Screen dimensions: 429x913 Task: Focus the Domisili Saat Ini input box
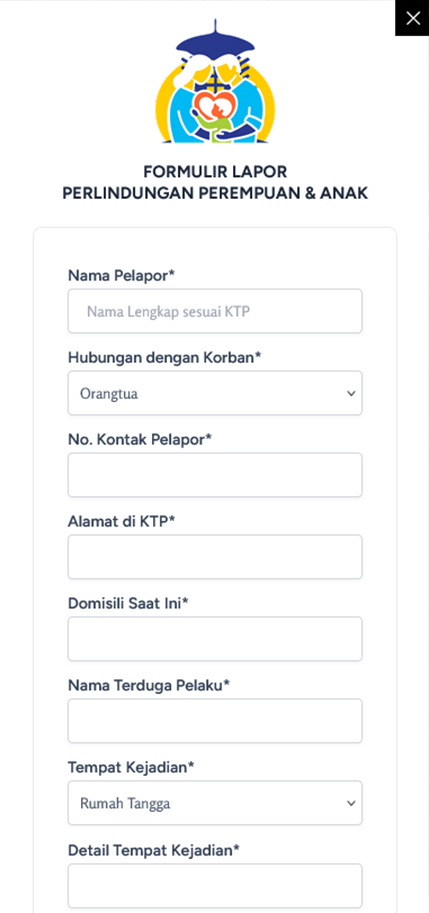(215, 639)
